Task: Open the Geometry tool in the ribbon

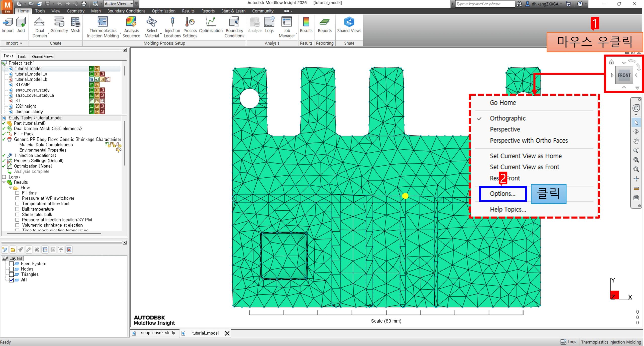Action: tap(59, 25)
